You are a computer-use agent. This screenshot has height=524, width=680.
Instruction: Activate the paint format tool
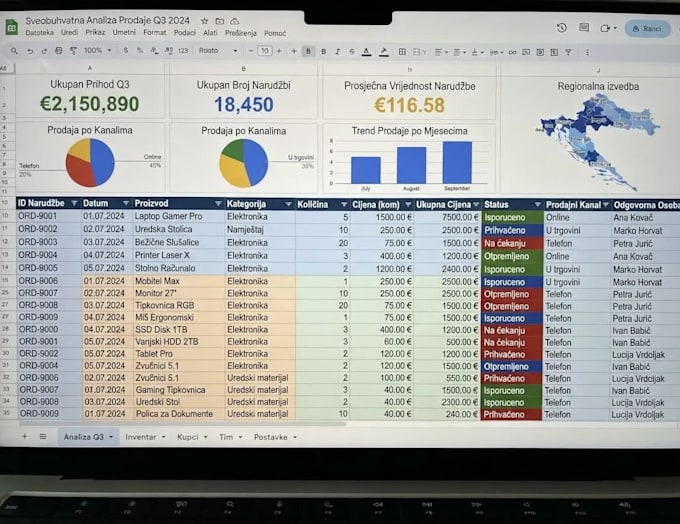pos(73,51)
